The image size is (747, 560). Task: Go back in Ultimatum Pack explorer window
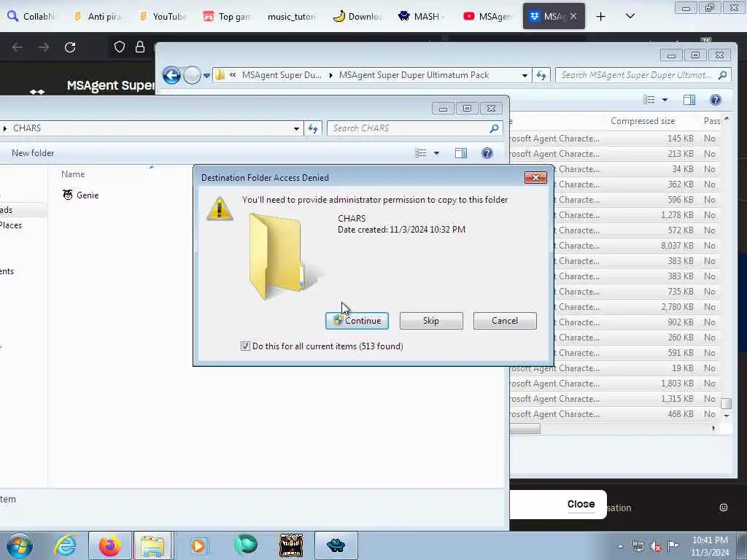171,75
